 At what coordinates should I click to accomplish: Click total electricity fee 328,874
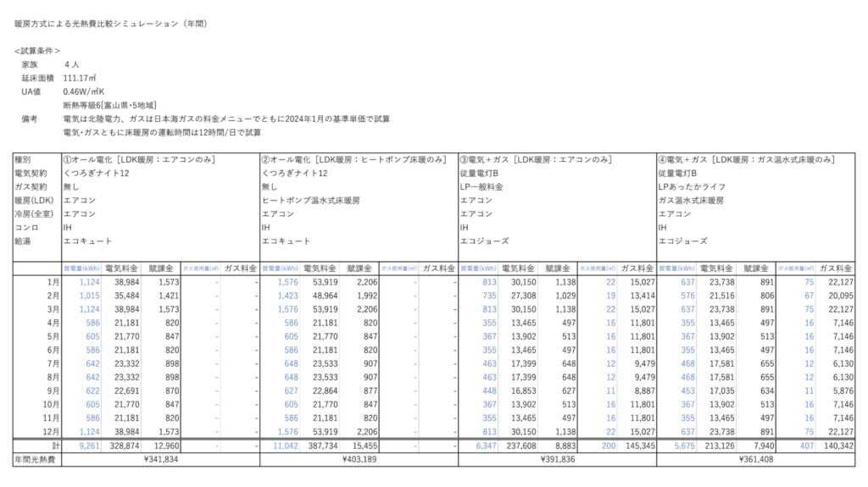tap(125, 446)
